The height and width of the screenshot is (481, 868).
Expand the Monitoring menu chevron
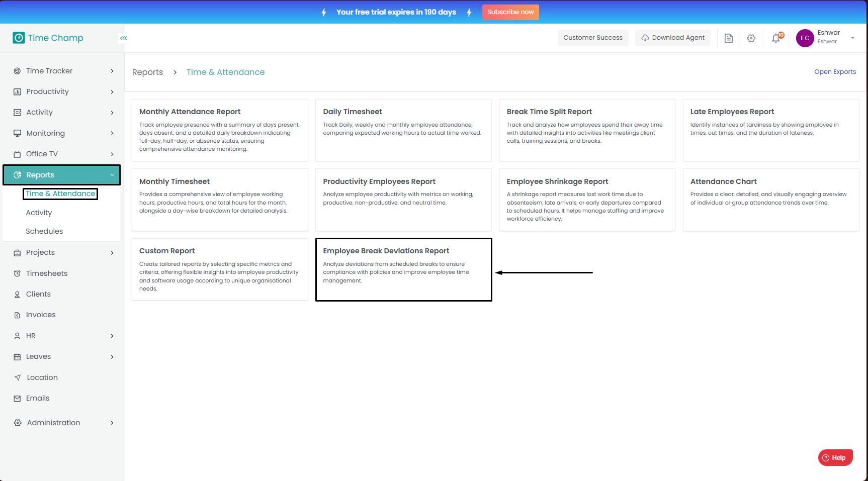tap(112, 133)
